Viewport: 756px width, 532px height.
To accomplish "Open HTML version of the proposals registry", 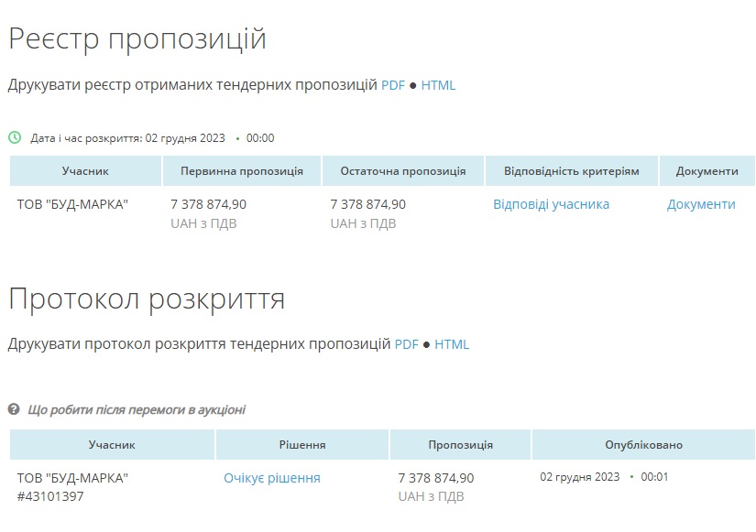I will point(438,85).
